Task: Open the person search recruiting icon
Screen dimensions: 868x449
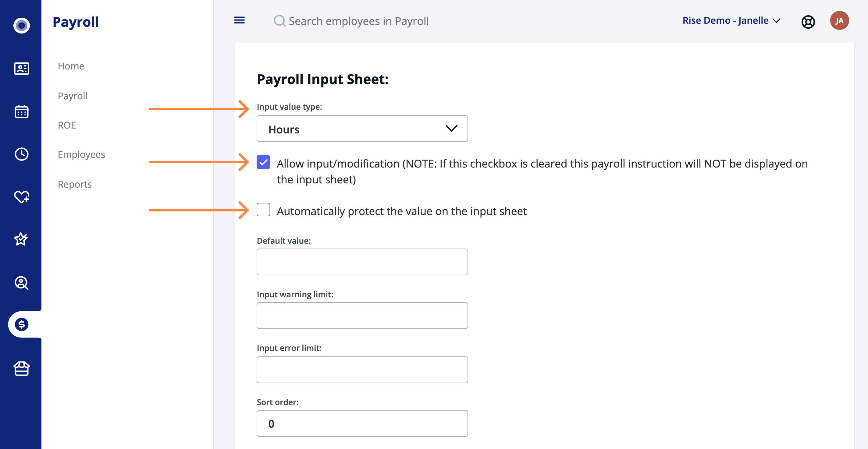Action: point(22,283)
